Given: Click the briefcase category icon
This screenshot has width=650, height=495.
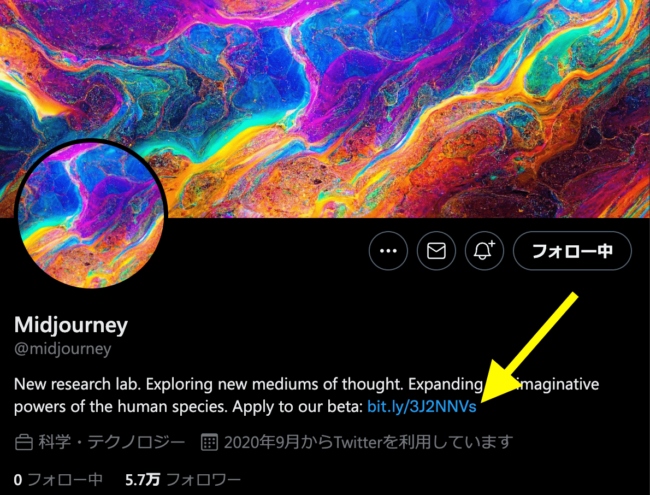Looking at the screenshot, I should (x=24, y=442).
